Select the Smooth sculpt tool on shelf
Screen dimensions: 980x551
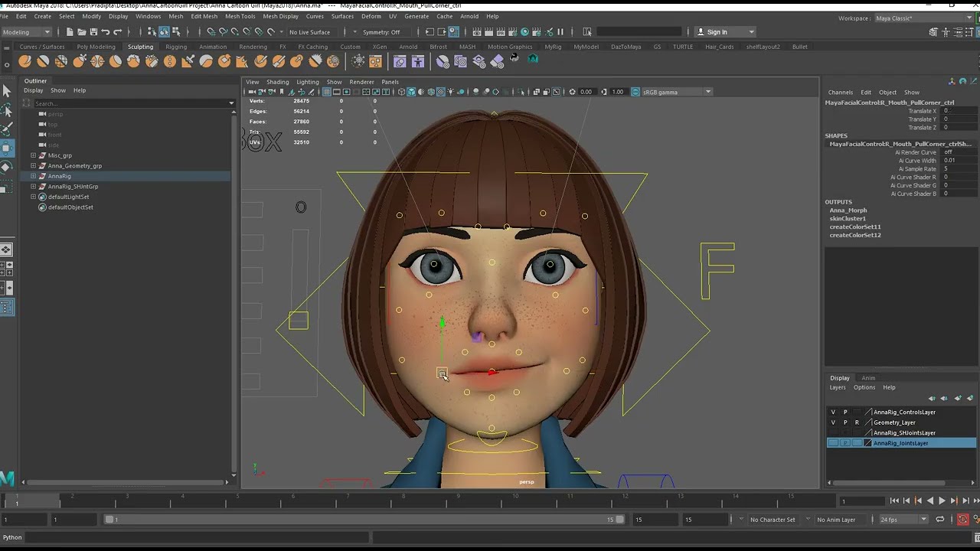click(43, 61)
